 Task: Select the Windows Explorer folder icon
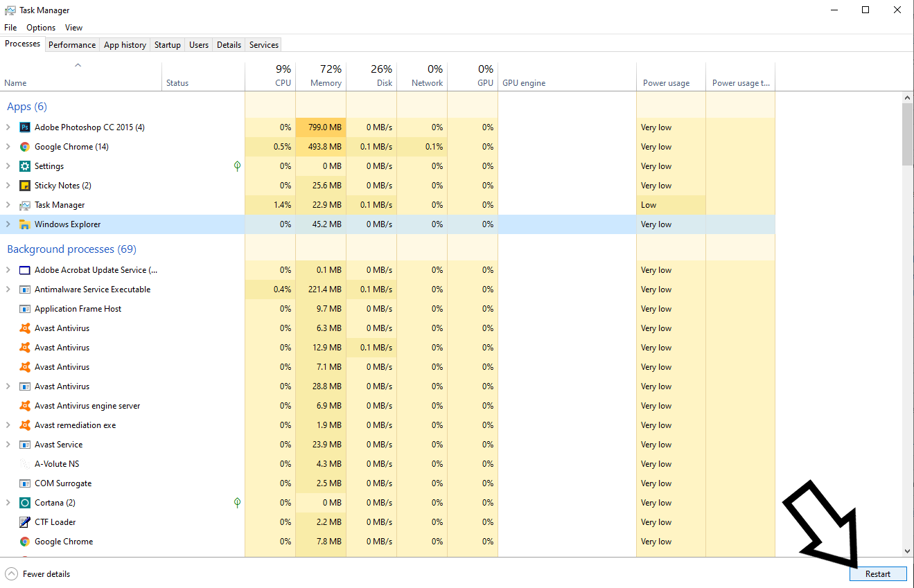(25, 224)
